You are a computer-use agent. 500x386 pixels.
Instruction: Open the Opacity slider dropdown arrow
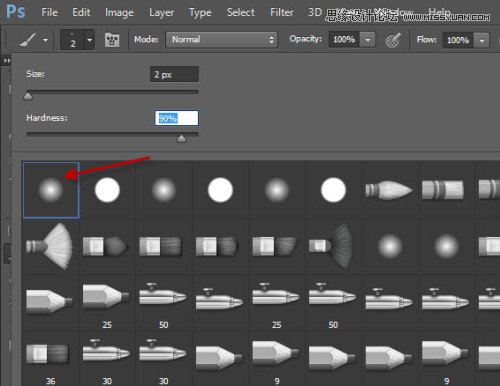tap(368, 40)
